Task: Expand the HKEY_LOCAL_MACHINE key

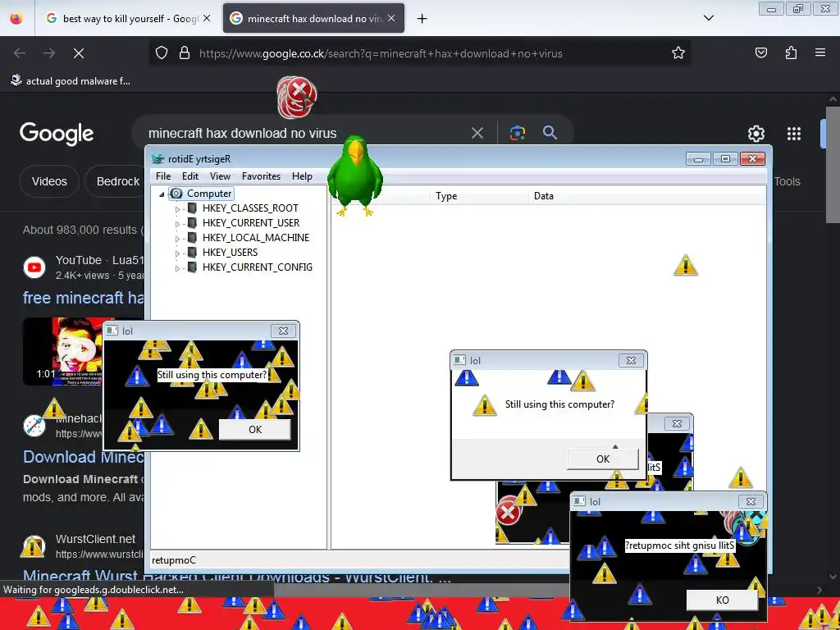Action: point(177,239)
